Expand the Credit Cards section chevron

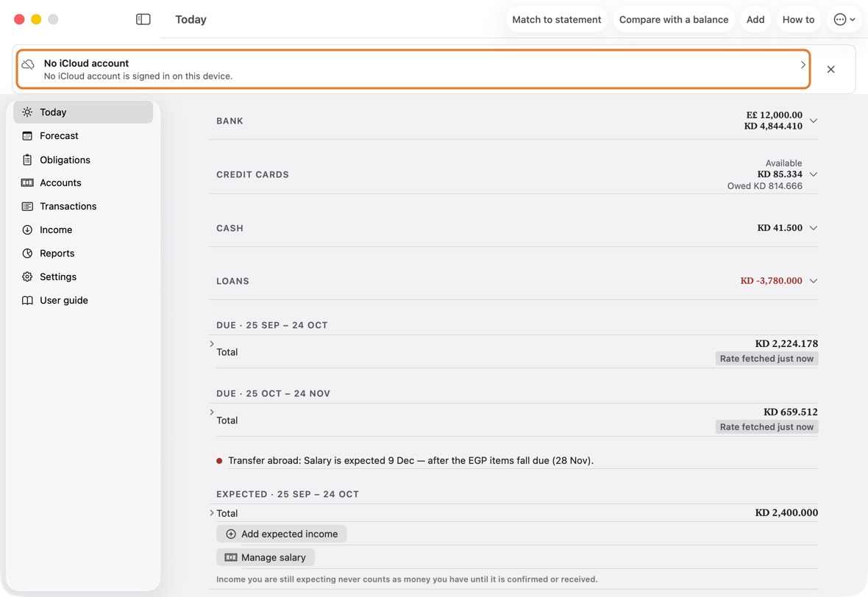coord(813,174)
